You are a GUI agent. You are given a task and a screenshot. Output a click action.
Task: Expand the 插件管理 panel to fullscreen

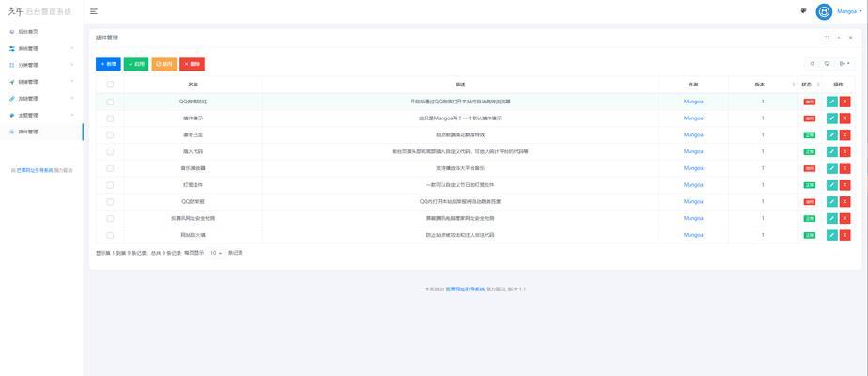click(827, 38)
